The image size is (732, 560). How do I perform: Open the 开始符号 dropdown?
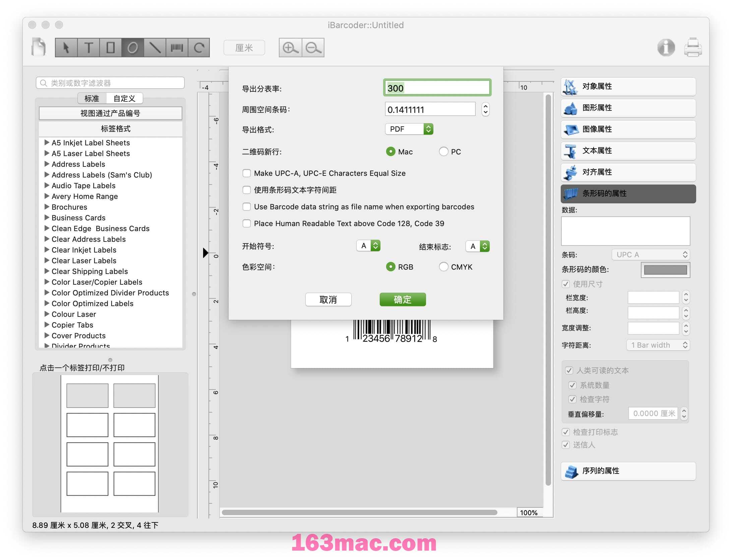[x=368, y=246]
